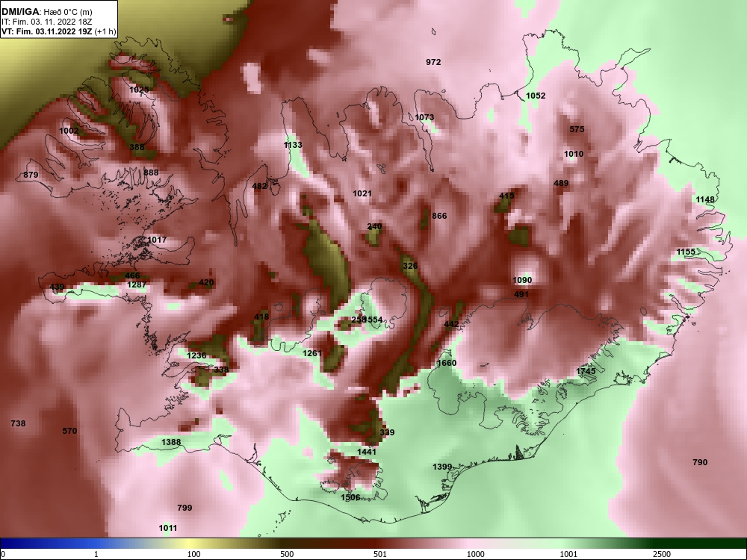Image resolution: width=747 pixels, height=560 pixels.
Task: Pick the blue end of the color scale
Action: (48, 544)
